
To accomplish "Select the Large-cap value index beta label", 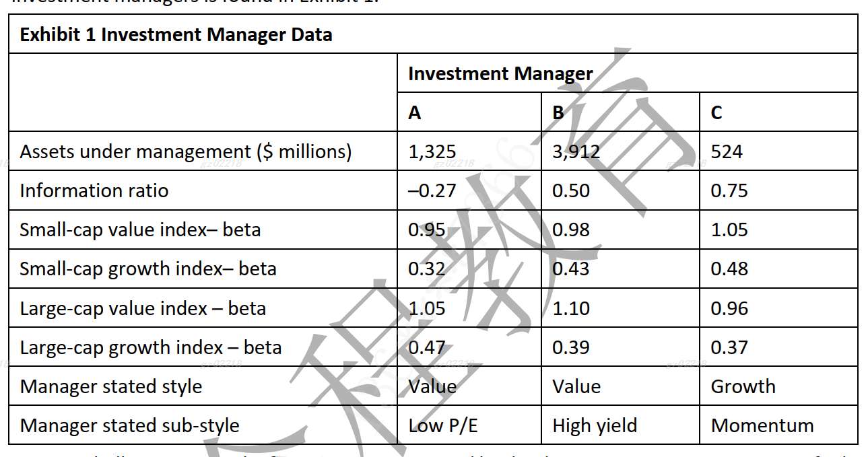I will click(x=143, y=308).
